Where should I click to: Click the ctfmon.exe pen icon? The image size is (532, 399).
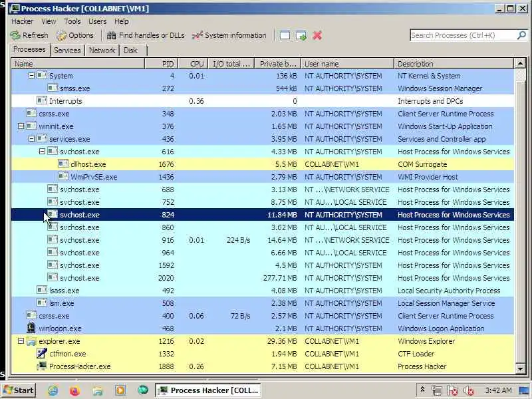[42, 353]
